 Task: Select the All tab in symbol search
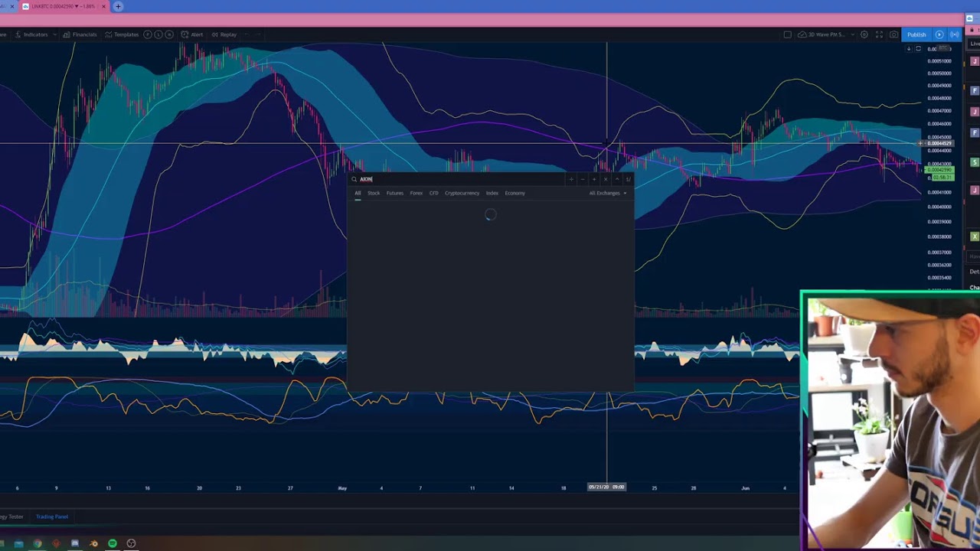[358, 193]
